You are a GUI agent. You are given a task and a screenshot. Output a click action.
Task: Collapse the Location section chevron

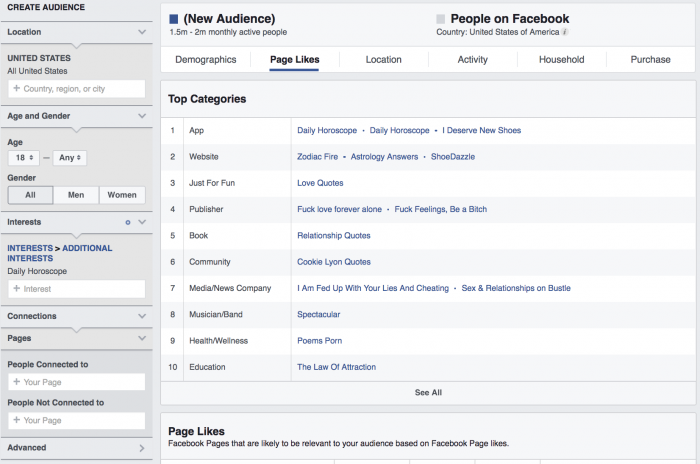click(142, 32)
